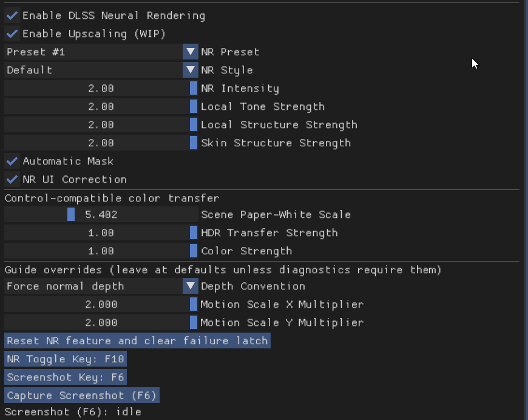Click the Color Strength slider
Image resolution: width=528 pixels, height=420 pixels.
pos(101,251)
